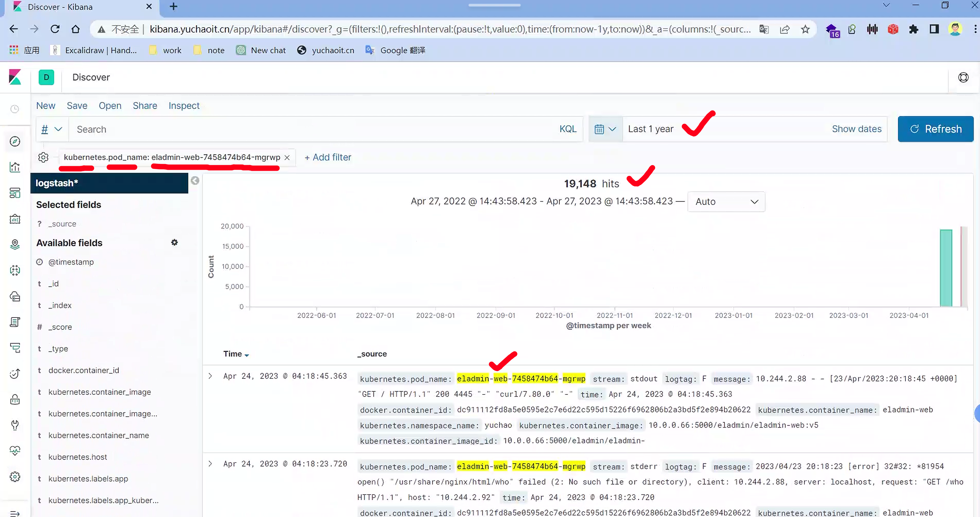Open the Auto interval dropdown
This screenshot has height=517, width=980.
(x=726, y=202)
